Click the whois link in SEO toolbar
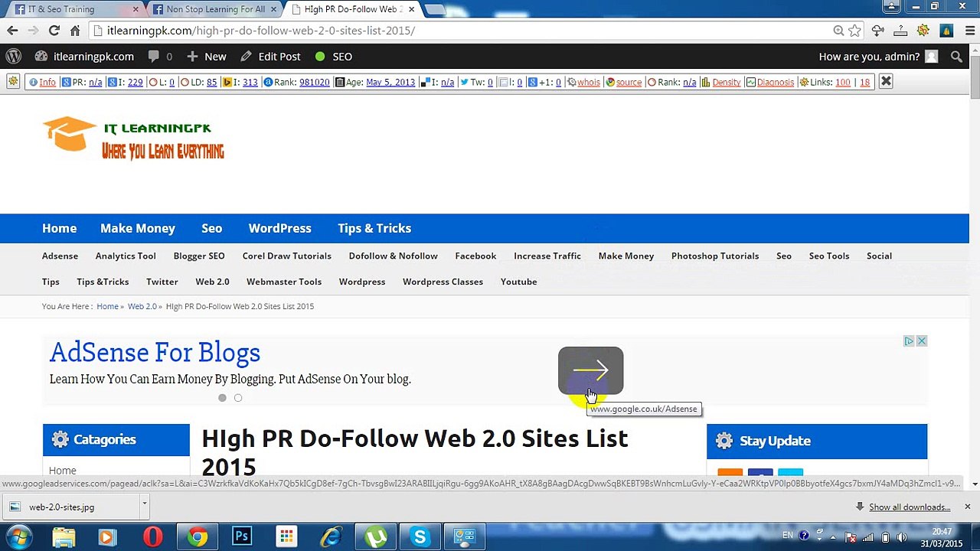This screenshot has height=551, width=980. pyautogui.click(x=589, y=82)
